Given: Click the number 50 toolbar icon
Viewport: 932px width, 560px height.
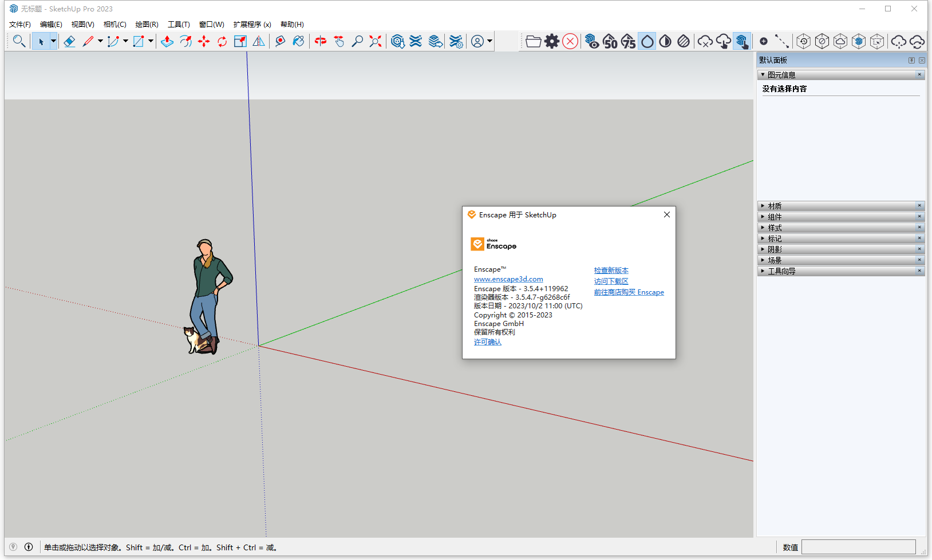Looking at the screenshot, I should click(611, 41).
